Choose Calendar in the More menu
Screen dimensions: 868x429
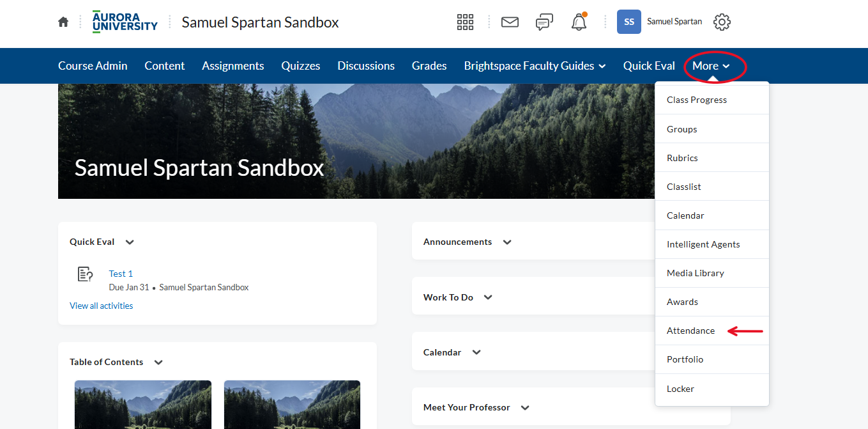[712, 215]
